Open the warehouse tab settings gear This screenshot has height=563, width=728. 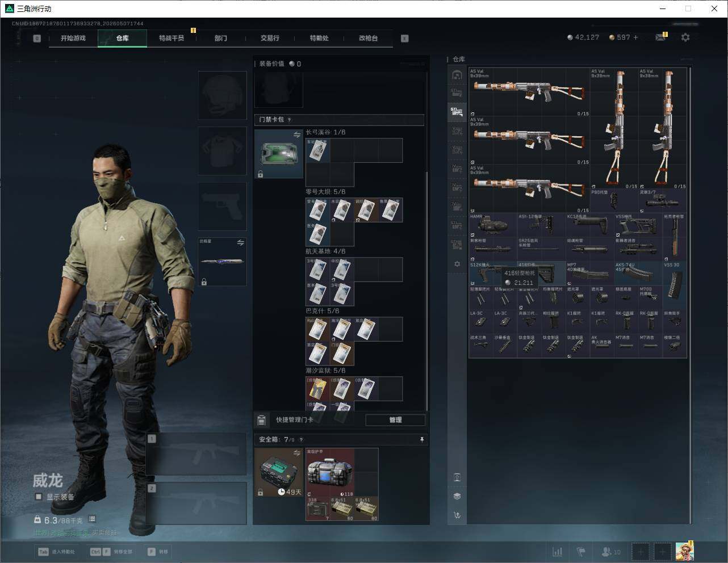pyautogui.click(x=457, y=264)
